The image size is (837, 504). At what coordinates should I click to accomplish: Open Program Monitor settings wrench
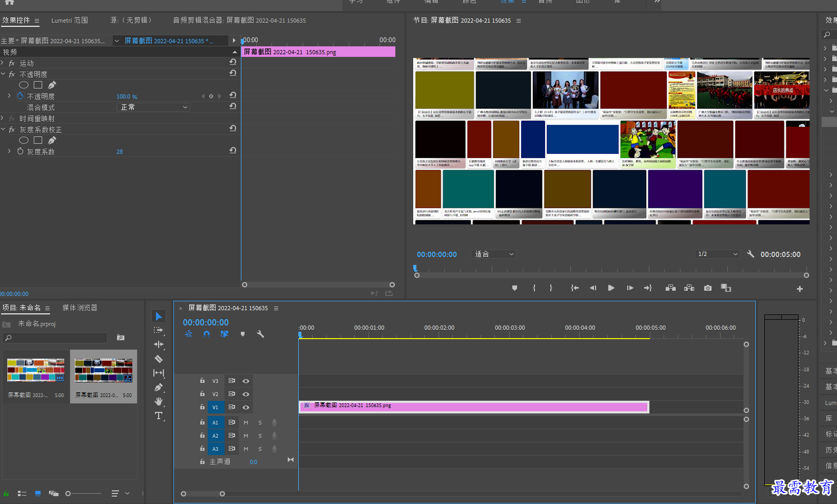(x=751, y=254)
